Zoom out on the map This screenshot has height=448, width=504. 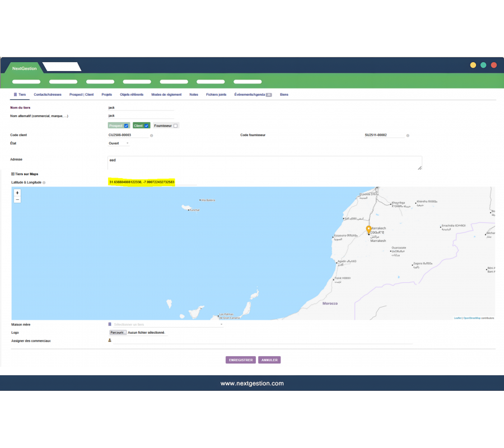(x=17, y=199)
